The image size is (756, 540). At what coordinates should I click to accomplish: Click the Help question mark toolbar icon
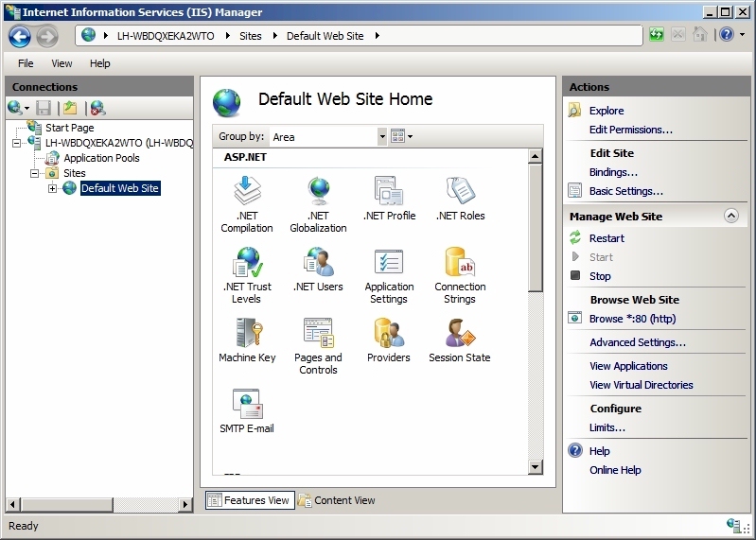pos(727,34)
